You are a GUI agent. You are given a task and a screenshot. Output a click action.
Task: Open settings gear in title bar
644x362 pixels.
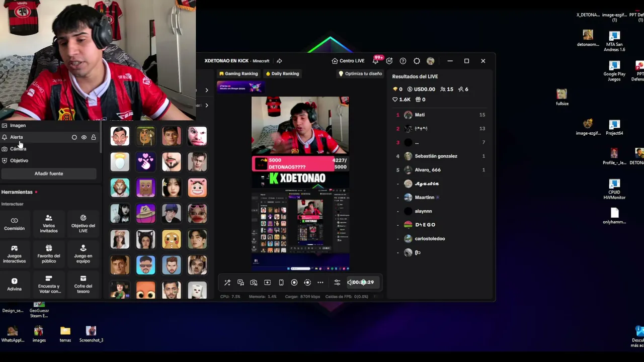pyautogui.click(x=417, y=61)
